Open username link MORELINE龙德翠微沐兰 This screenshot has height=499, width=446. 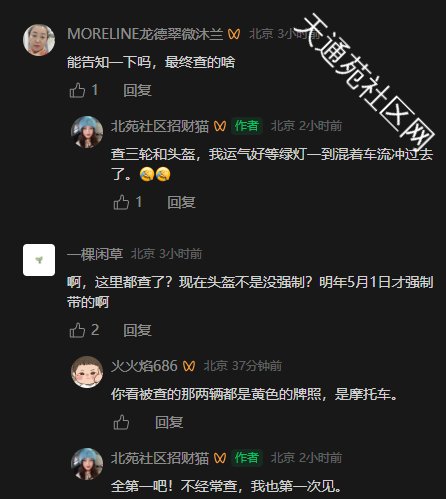(145, 34)
